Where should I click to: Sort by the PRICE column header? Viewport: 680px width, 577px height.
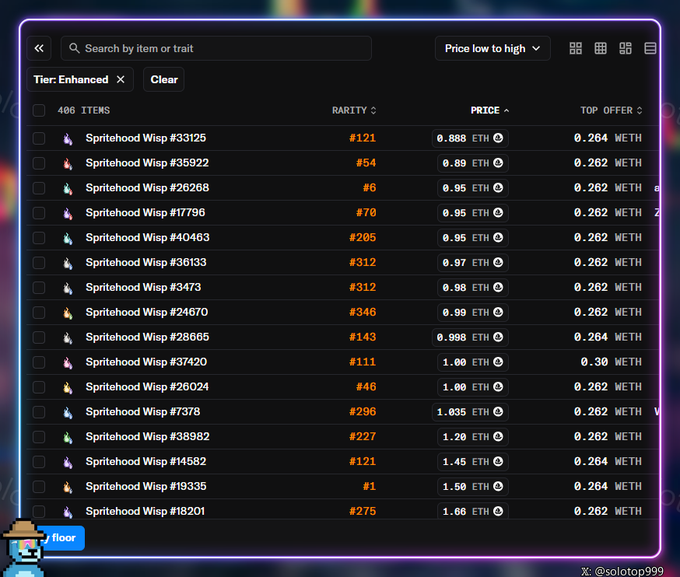(x=490, y=110)
